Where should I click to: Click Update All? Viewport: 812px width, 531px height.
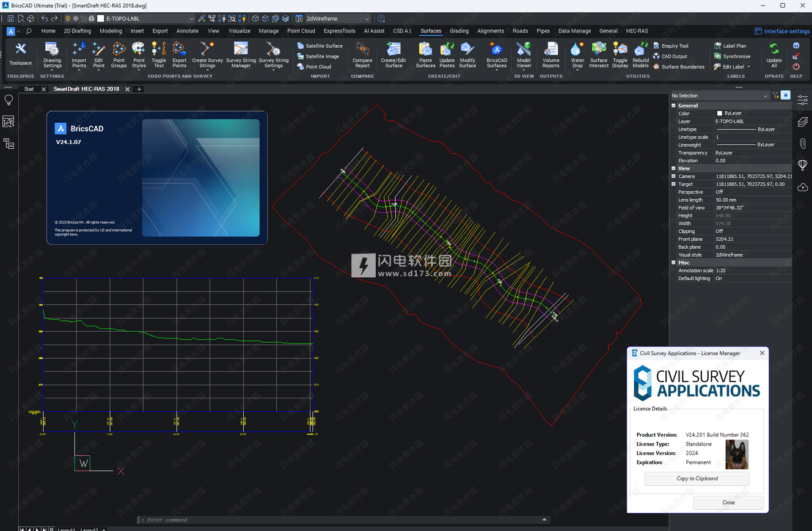click(x=774, y=55)
